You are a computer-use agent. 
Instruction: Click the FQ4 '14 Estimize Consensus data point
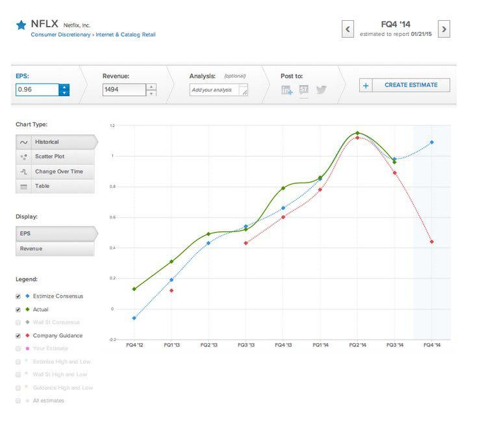(x=432, y=142)
